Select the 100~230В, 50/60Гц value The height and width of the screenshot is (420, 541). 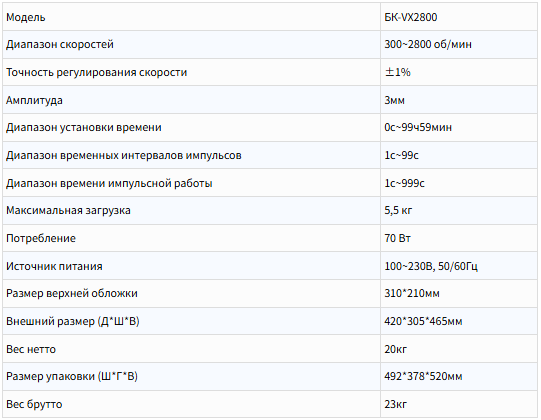[x=431, y=266]
